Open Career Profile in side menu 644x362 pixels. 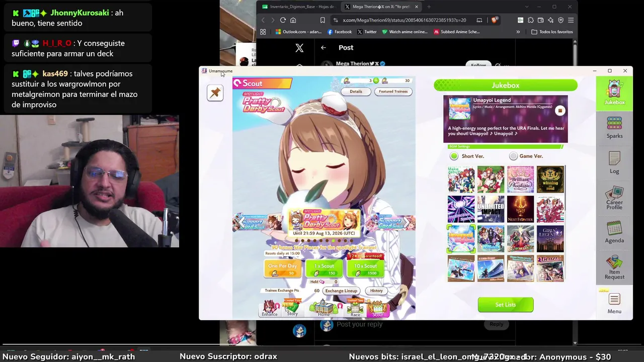(614, 198)
